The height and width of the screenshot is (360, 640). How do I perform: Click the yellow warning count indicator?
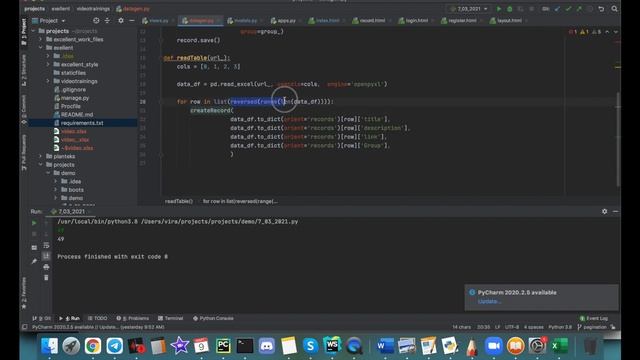584,32
